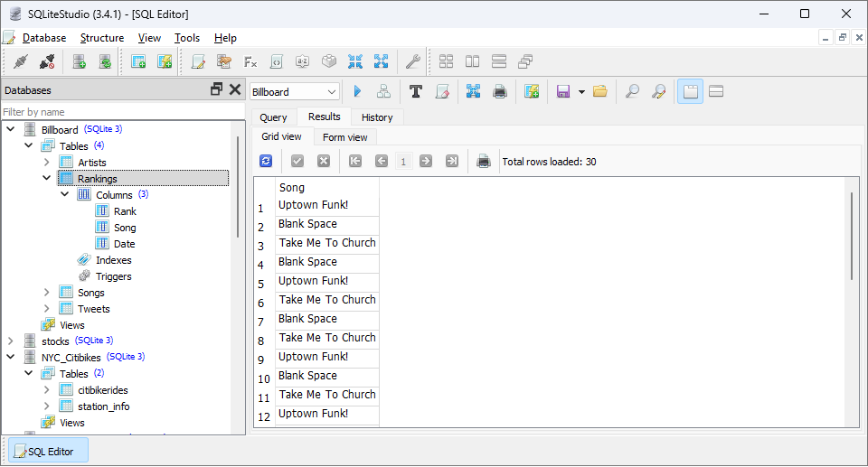The height and width of the screenshot is (467, 868).
Task: Show results below the query toggle
Action: tap(716, 91)
